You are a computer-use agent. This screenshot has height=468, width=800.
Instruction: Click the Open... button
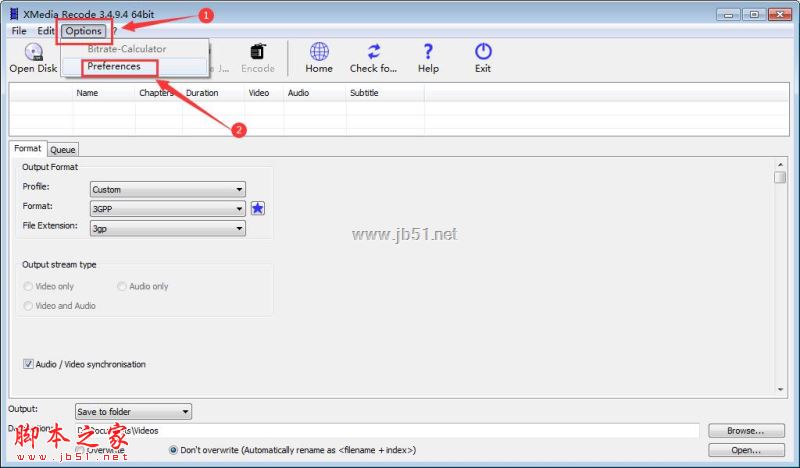coord(746,450)
